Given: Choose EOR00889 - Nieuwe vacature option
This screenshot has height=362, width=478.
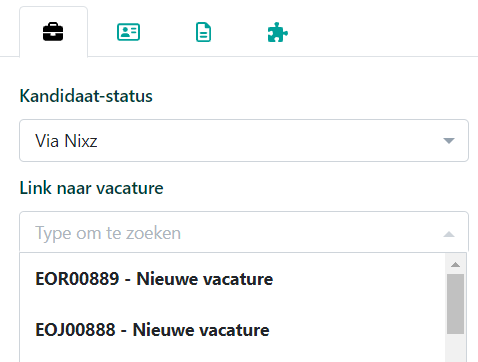Looking at the screenshot, I should [x=233, y=279].
